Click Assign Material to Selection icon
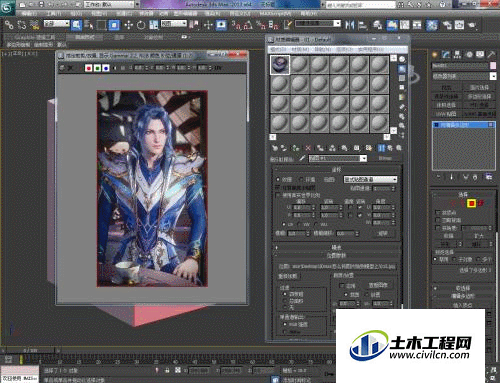This screenshot has width=500, height=383. 295,148
